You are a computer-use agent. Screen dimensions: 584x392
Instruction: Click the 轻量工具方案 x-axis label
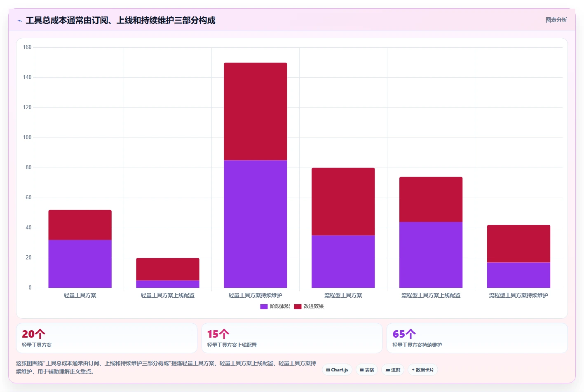pos(80,295)
